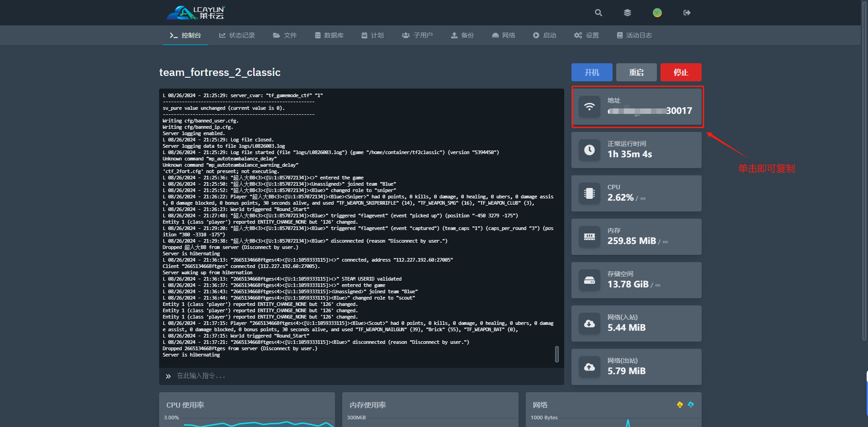
Task: Open the 设置 settings tab
Action: coord(586,35)
